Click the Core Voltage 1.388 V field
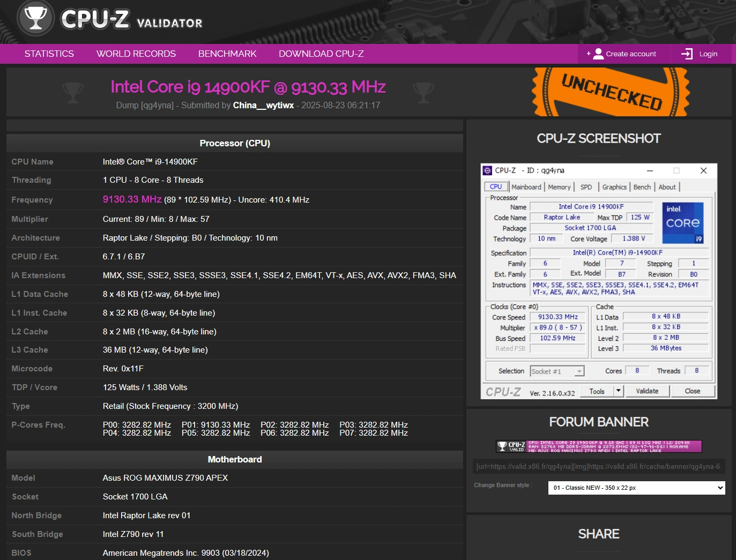The height and width of the screenshot is (560, 736). (x=634, y=238)
